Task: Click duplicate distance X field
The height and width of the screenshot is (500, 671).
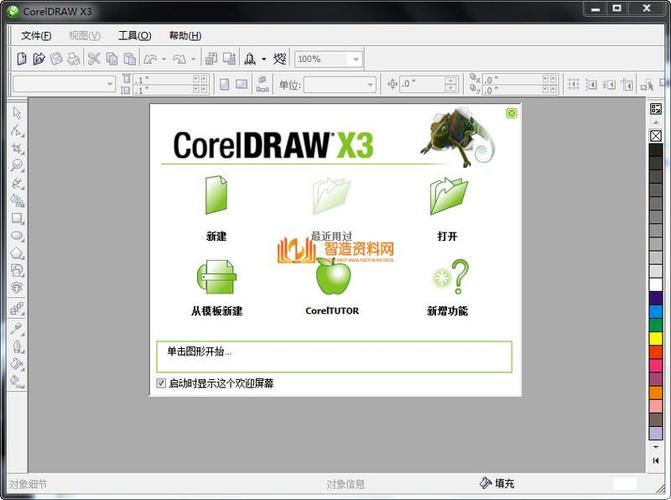Action: tap(512, 79)
